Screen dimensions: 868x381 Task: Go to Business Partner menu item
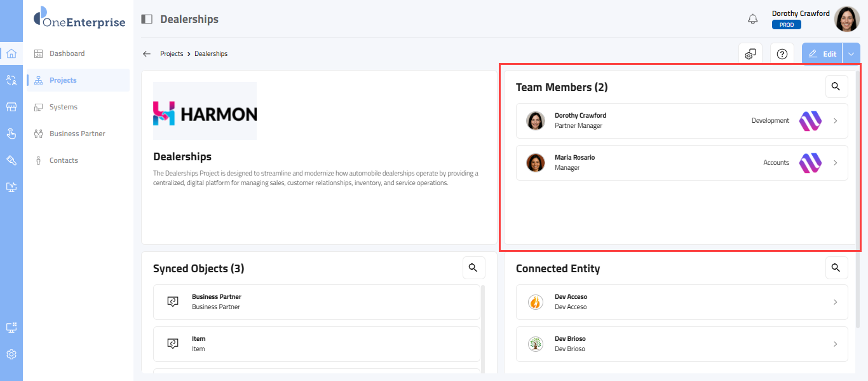[x=77, y=134]
